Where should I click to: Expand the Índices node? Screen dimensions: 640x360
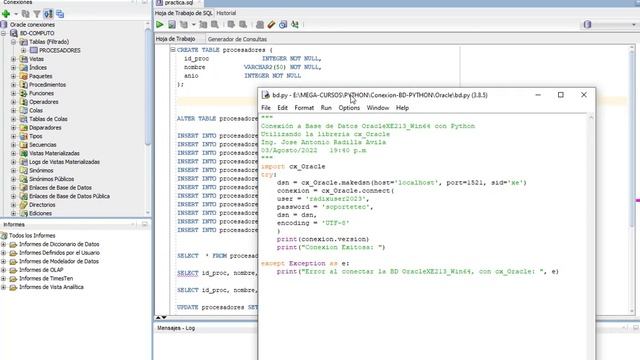[13, 67]
